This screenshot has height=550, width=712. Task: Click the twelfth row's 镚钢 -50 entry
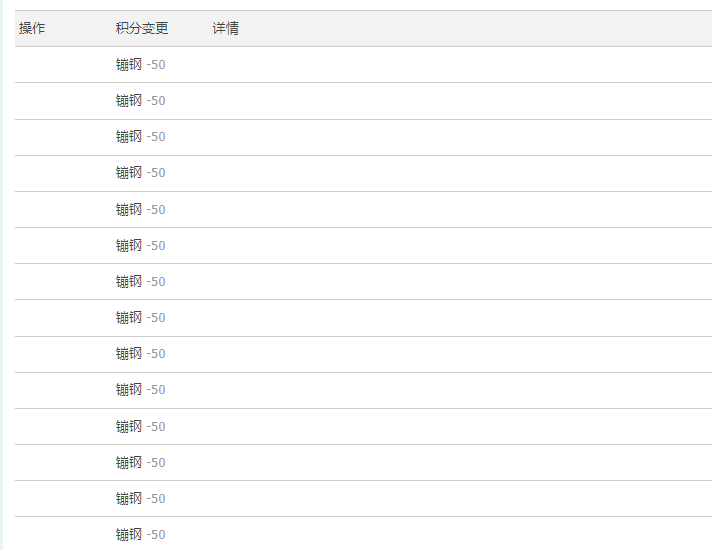click(x=141, y=463)
